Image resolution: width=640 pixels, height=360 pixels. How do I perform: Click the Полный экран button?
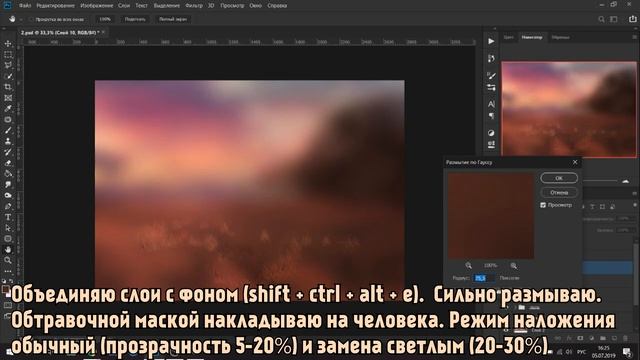(x=173, y=19)
